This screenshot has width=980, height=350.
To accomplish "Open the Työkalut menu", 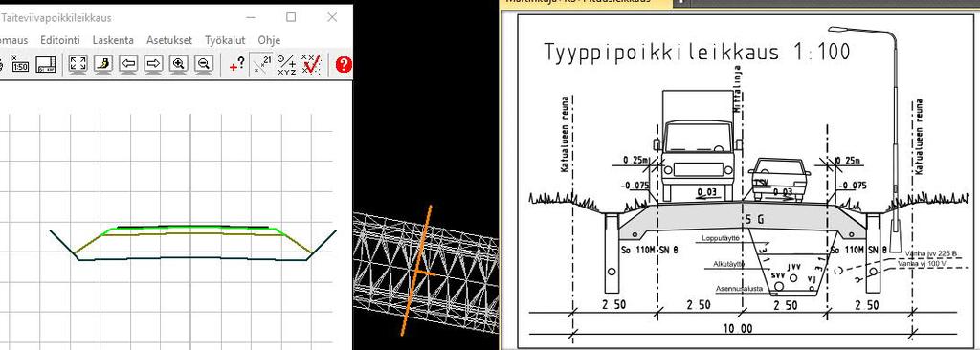I will (x=225, y=40).
